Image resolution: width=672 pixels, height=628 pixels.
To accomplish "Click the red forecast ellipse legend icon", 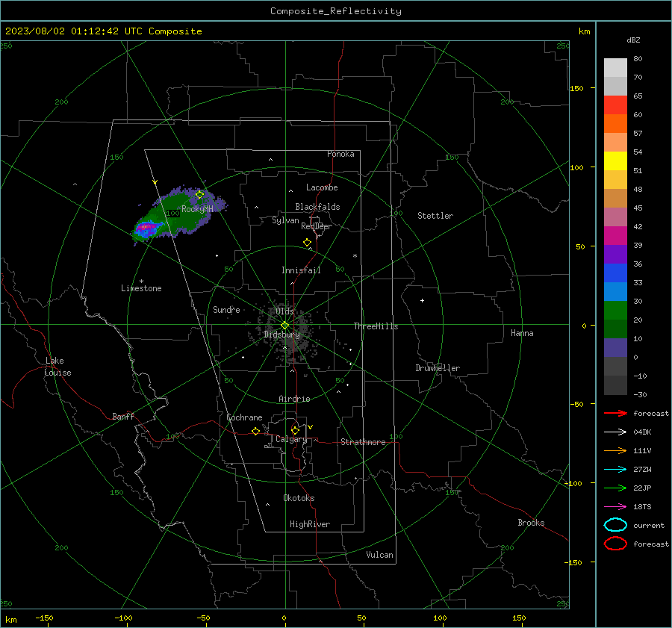I will [615, 544].
